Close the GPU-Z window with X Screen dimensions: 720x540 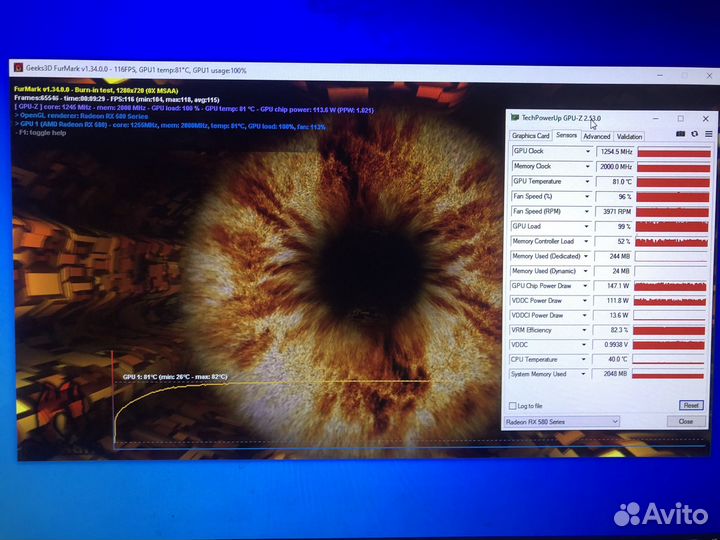pos(706,118)
